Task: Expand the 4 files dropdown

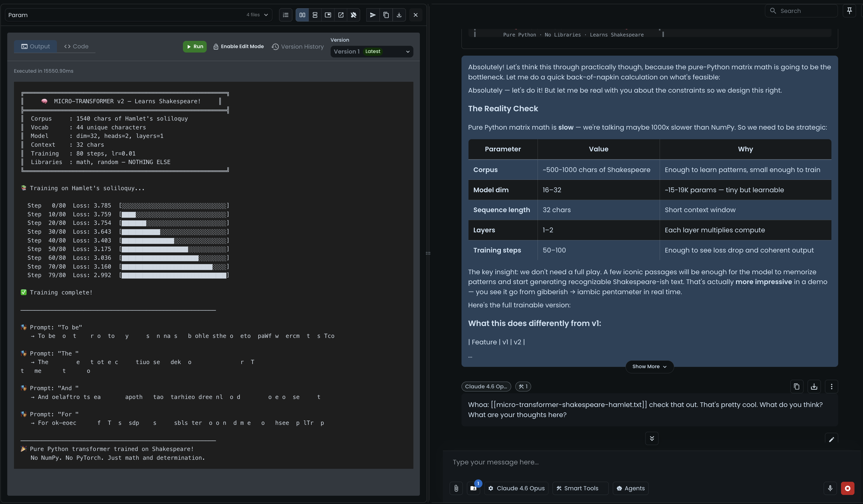Action: pyautogui.click(x=257, y=15)
